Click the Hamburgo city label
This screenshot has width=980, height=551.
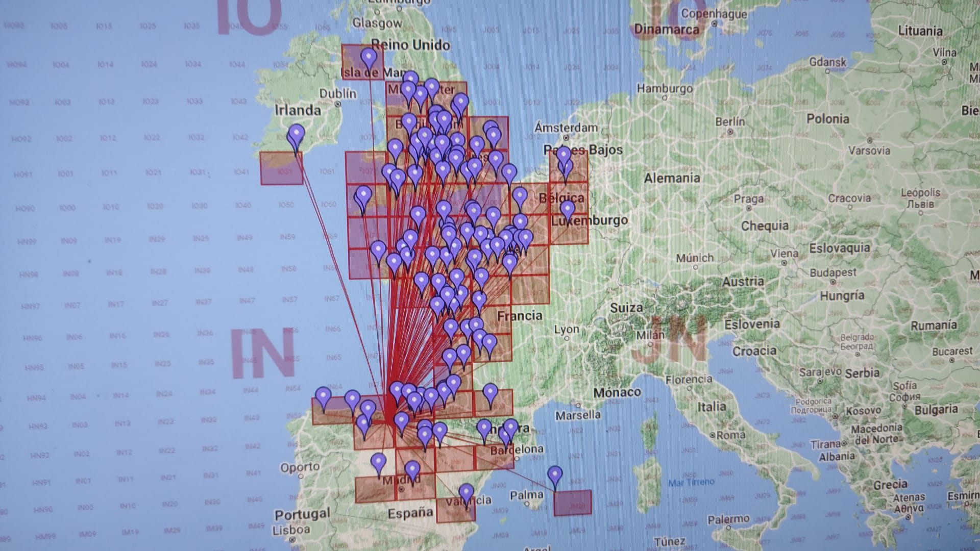665,89
